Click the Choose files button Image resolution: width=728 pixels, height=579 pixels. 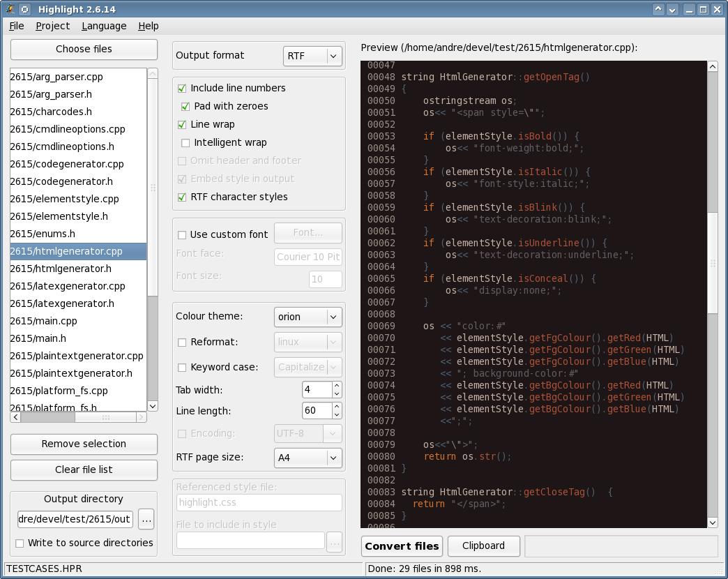coord(84,49)
